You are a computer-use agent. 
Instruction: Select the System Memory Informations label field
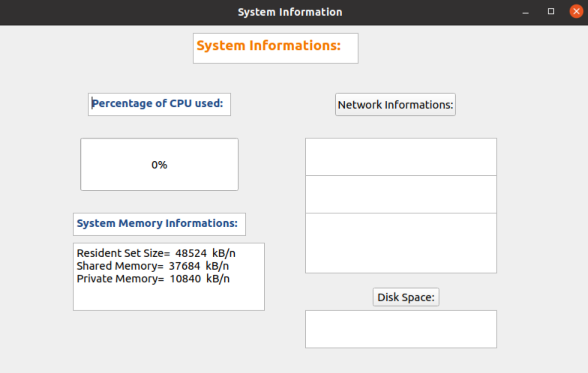click(159, 224)
